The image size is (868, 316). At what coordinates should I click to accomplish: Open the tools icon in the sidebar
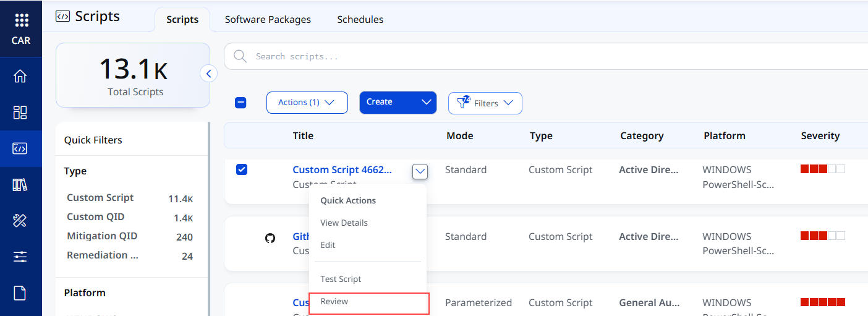[x=20, y=220]
